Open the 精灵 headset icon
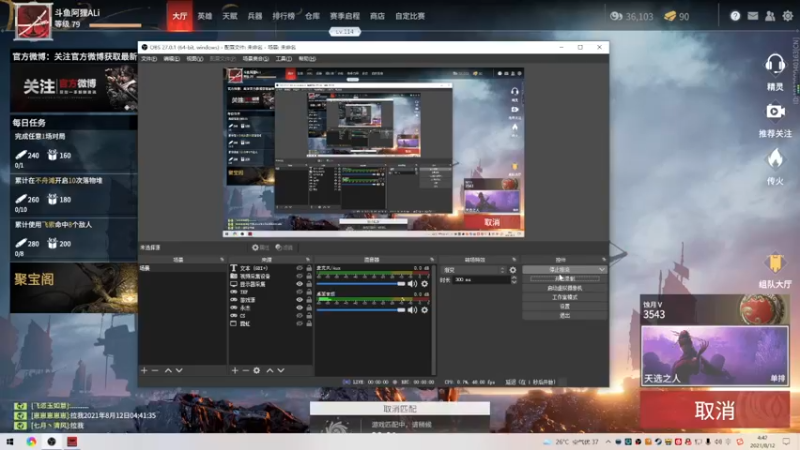 pyautogui.click(x=775, y=65)
